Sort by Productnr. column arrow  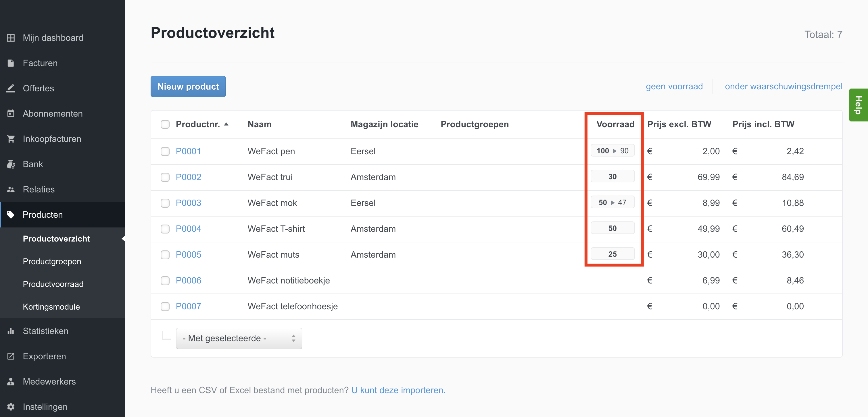226,124
